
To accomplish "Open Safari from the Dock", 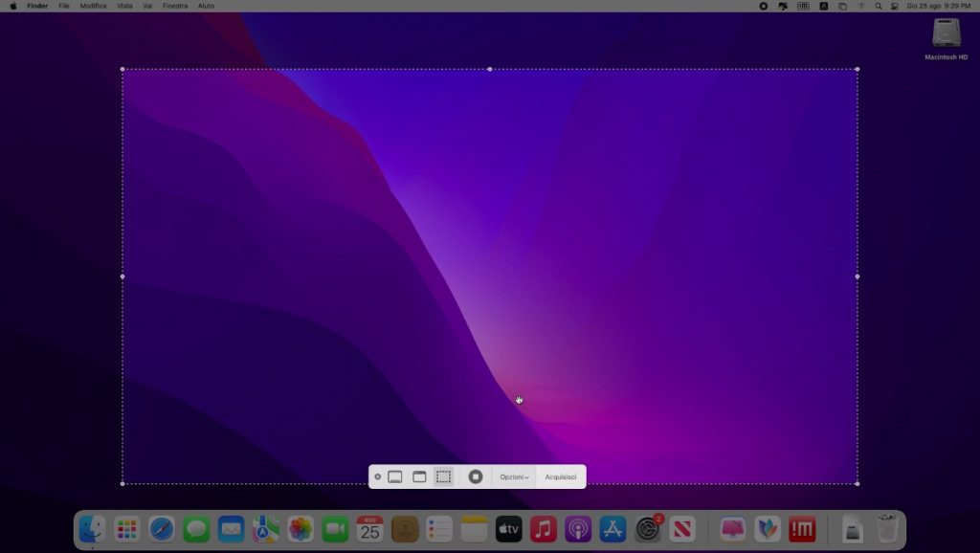I will click(162, 528).
